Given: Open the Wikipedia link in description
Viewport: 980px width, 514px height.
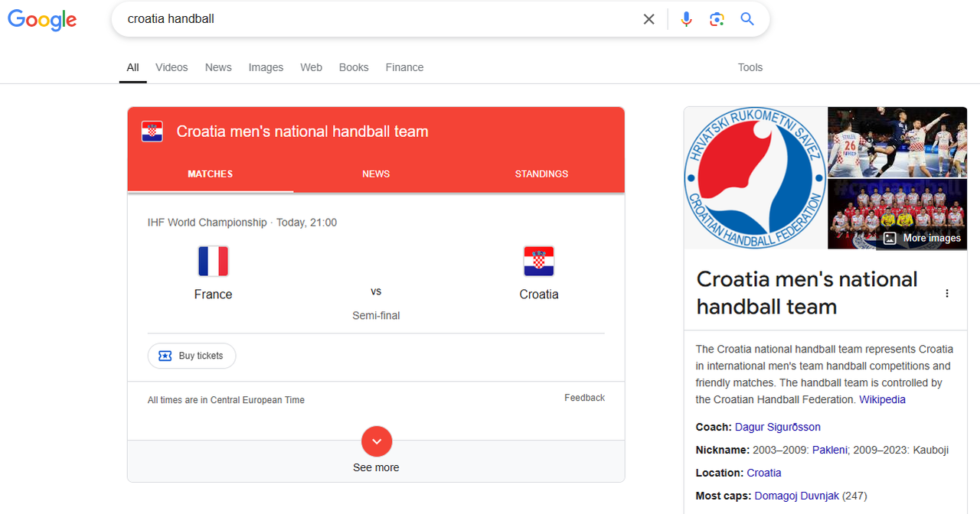Looking at the screenshot, I should 882,399.
